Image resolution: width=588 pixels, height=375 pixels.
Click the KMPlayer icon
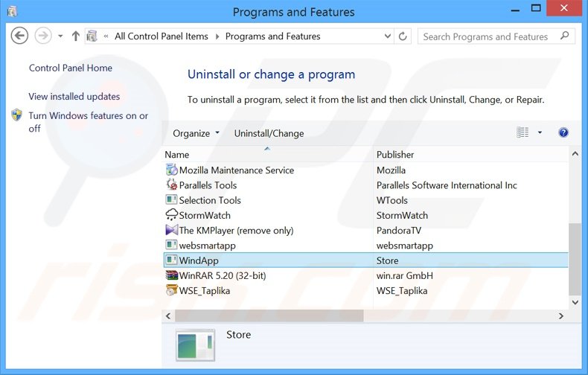point(171,230)
